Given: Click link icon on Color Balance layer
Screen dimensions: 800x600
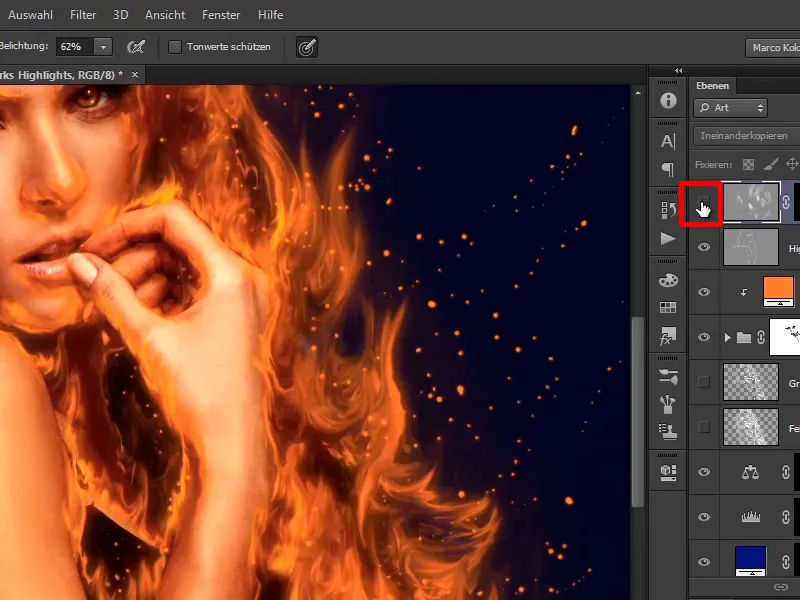Looking at the screenshot, I should pos(786,472).
